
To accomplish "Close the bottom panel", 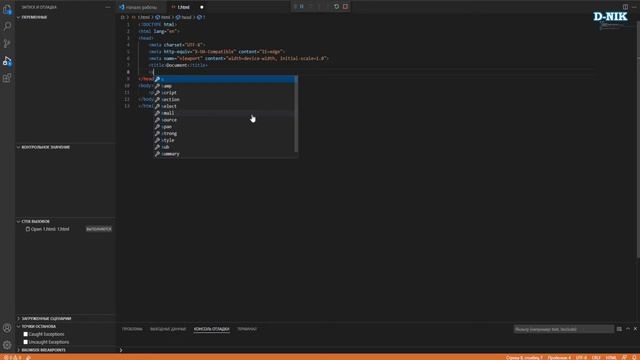I will (x=636, y=329).
